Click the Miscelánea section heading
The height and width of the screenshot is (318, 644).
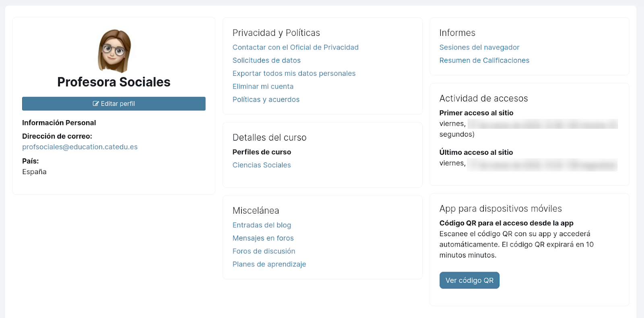click(x=256, y=211)
